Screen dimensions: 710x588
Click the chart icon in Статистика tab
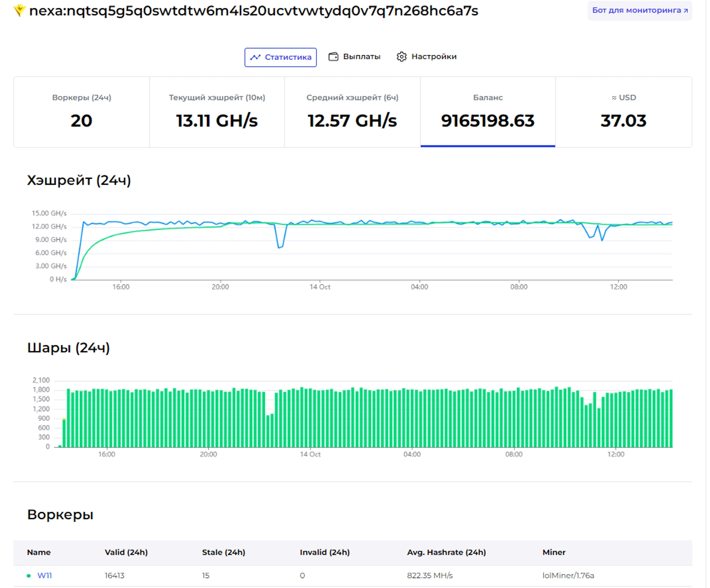point(255,57)
